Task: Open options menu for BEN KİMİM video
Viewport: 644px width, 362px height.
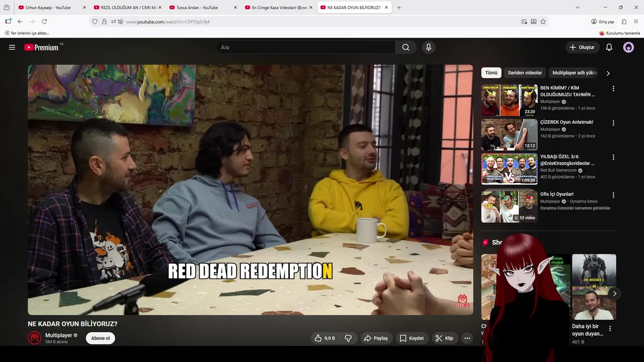Action: click(613, 88)
